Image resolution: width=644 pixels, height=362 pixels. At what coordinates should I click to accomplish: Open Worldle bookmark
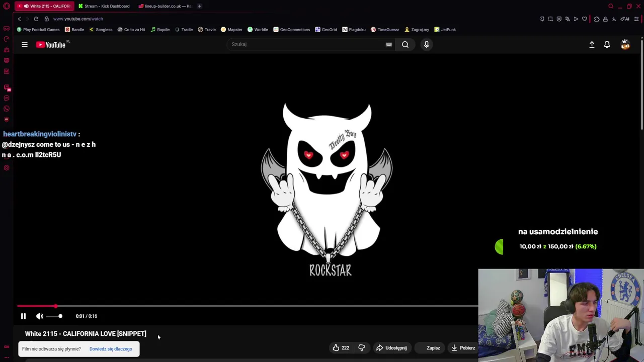coord(258,30)
